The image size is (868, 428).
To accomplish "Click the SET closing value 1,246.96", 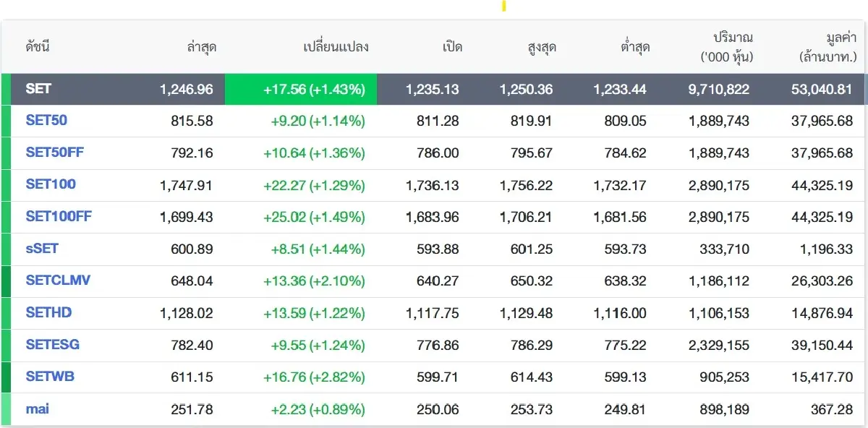I will pos(186,90).
